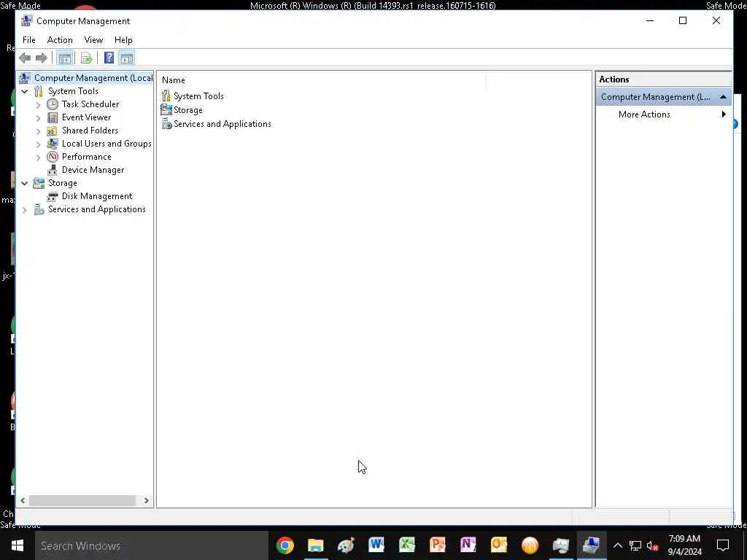Open the Action Center notifications icon
Viewport: 747px width, 560px height.
(x=723, y=545)
